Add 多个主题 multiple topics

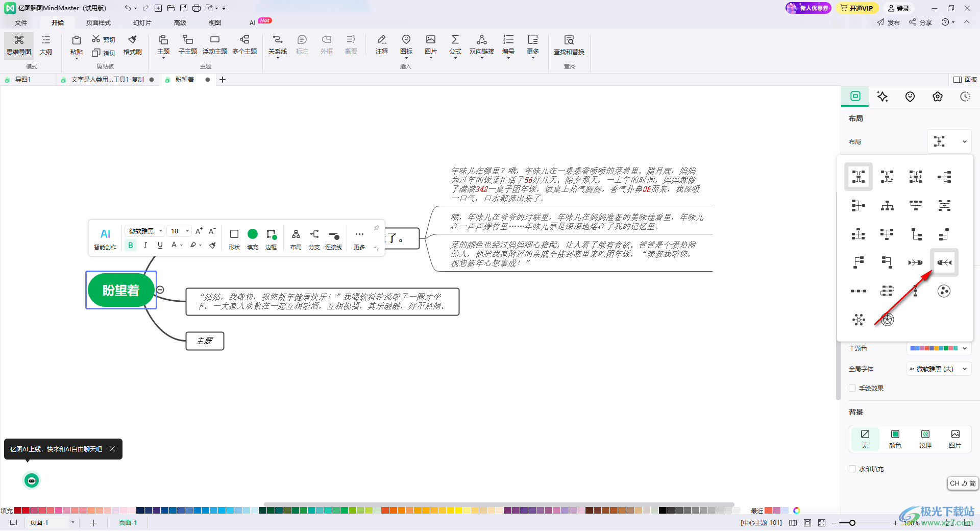coord(244,45)
